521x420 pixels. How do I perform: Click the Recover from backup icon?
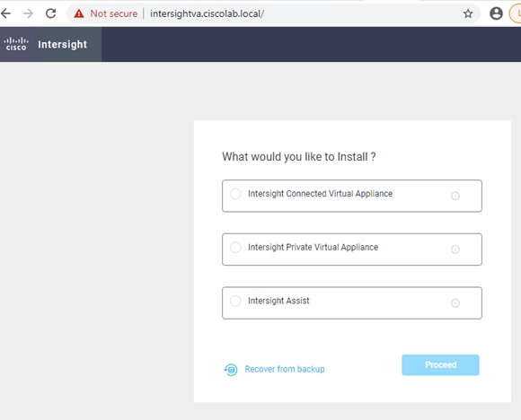pyautogui.click(x=231, y=369)
